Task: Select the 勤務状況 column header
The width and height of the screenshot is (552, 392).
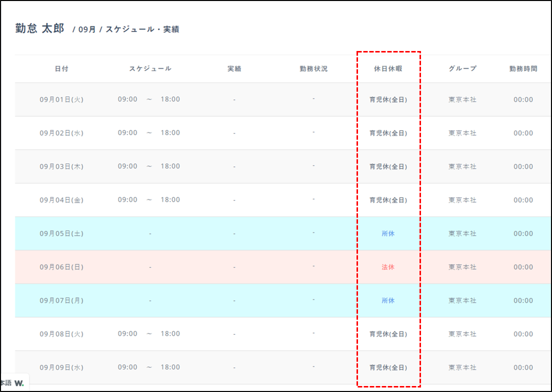Action: (x=313, y=69)
